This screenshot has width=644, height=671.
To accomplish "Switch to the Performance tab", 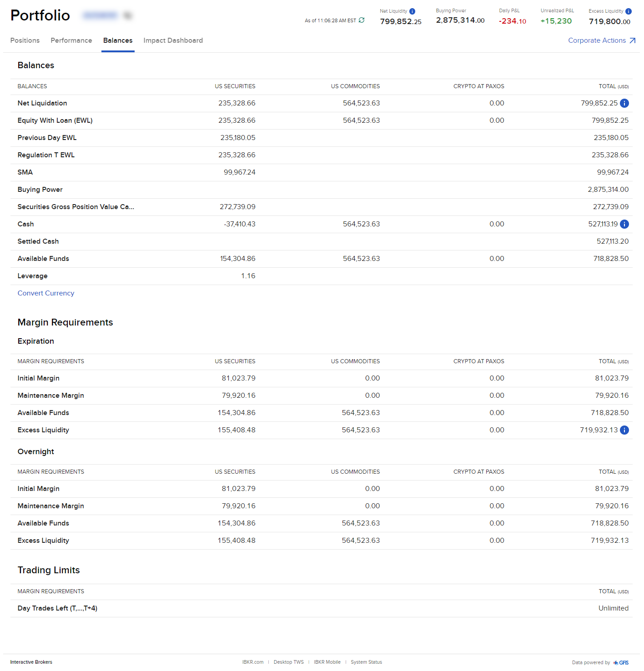I will [71, 40].
